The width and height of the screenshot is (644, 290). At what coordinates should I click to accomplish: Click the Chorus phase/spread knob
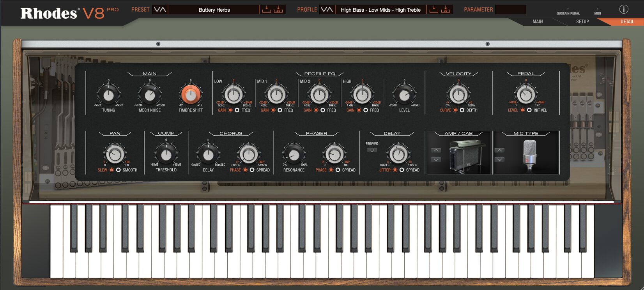(x=249, y=154)
